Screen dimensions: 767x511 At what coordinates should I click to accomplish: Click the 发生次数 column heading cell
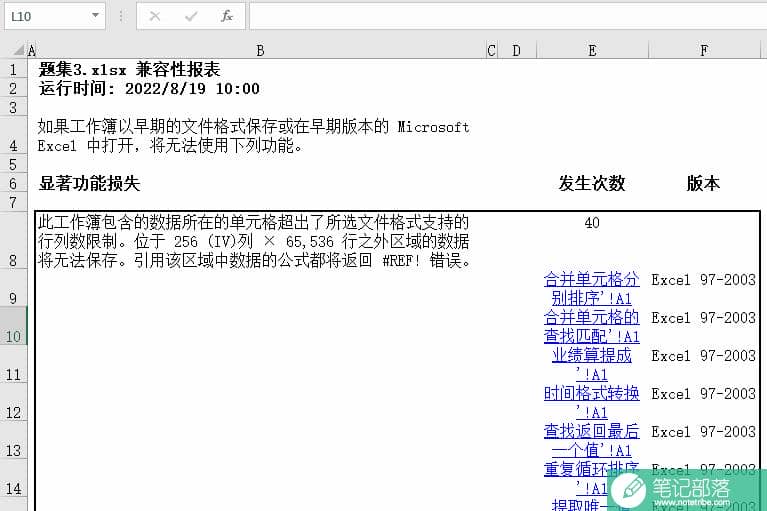click(592, 184)
